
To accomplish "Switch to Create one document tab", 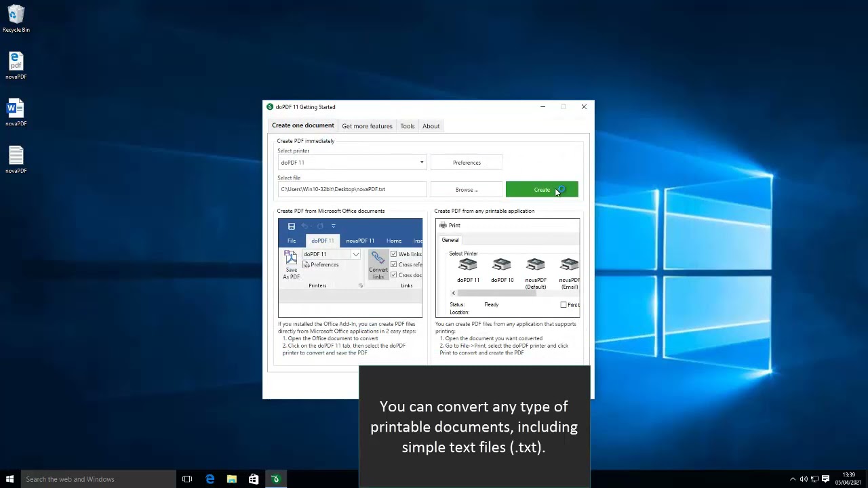I will [303, 125].
